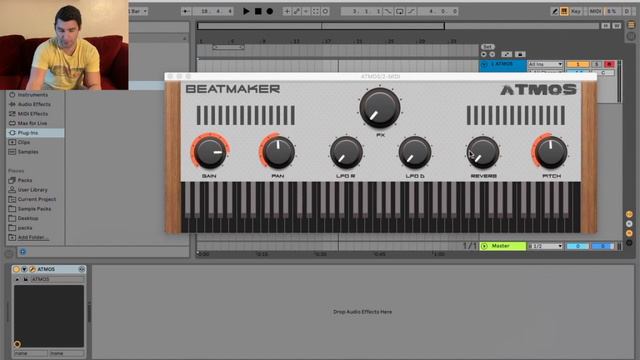Click the Set locator button
Viewport: 640px width, 360px height.
pos(488,47)
